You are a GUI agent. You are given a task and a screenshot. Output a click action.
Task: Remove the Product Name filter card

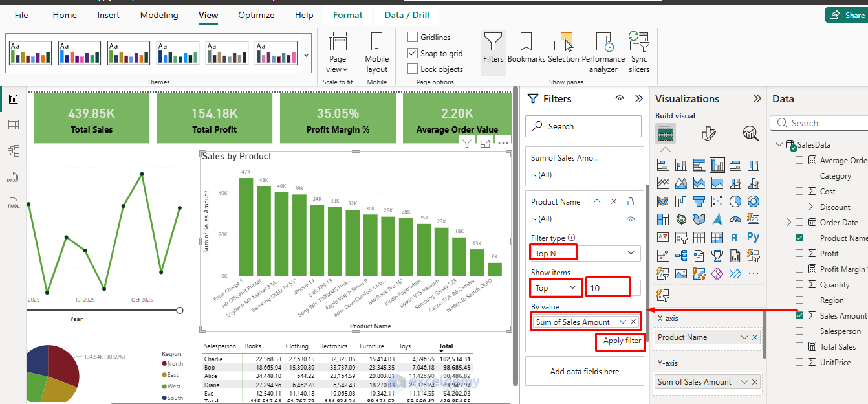click(614, 201)
